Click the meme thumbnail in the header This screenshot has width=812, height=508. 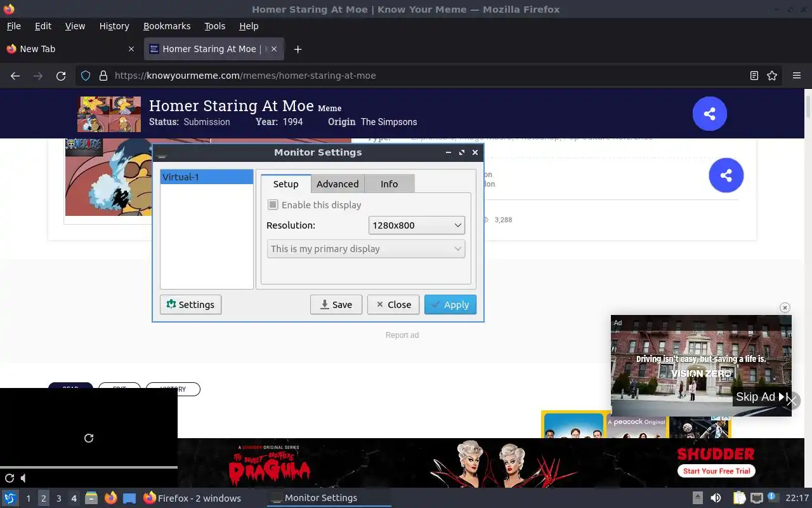coord(109,114)
